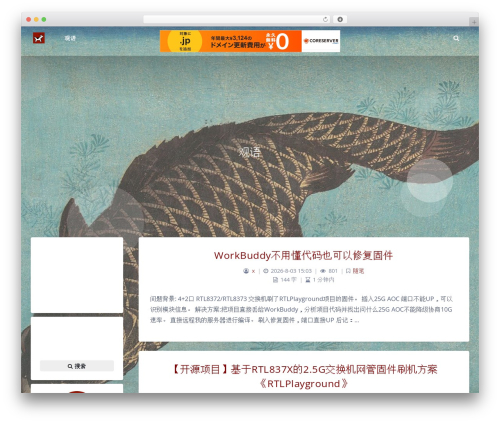The height and width of the screenshot is (423, 500).
Task: Close the browser window with the red button
Action: coord(29,19)
